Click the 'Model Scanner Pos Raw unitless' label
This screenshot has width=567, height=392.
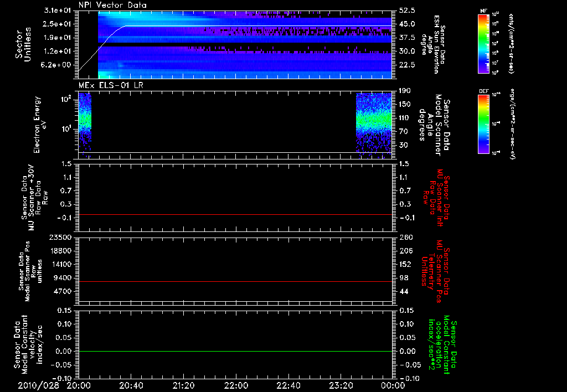(30, 271)
